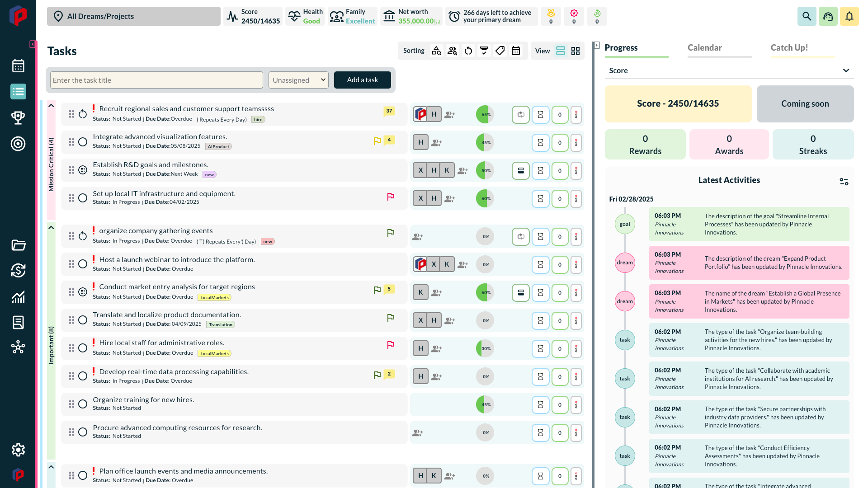Viewport: 868px width, 488px height.
Task: Open the Unassigned assignee dropdown
Action: tap(298, 80)
